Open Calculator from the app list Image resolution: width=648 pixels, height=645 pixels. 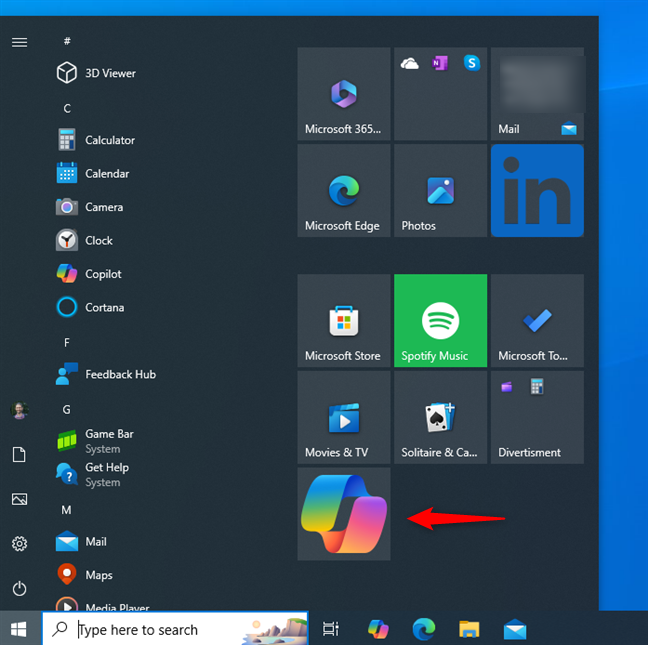coord(110,140)
